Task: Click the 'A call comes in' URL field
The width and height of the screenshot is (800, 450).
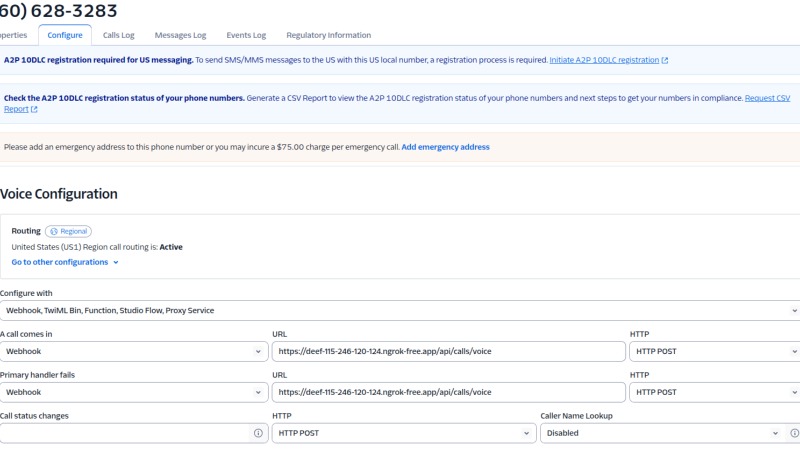Action: [447, 351]
